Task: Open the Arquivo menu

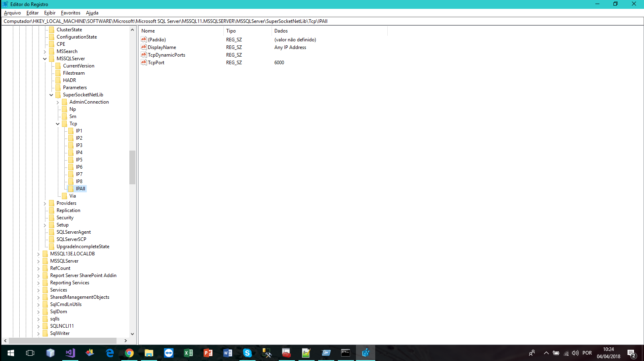Action: tap(12, 13)
